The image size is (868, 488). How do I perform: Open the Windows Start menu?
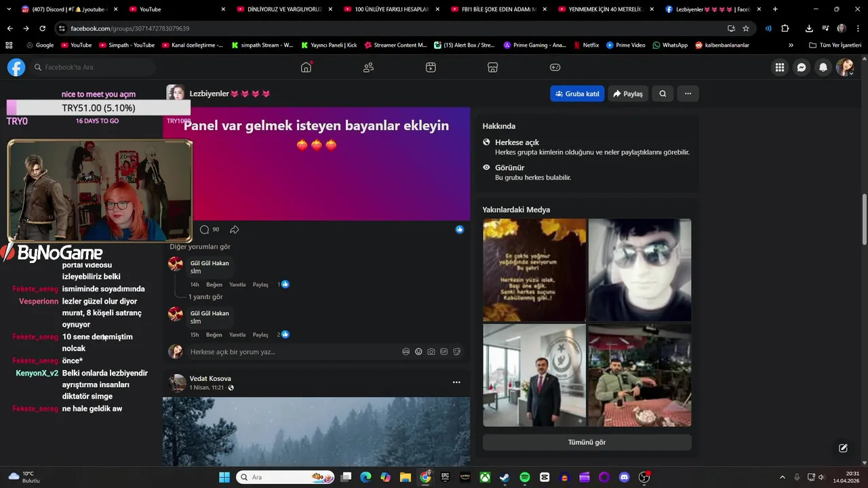click(x=224, y=477)
